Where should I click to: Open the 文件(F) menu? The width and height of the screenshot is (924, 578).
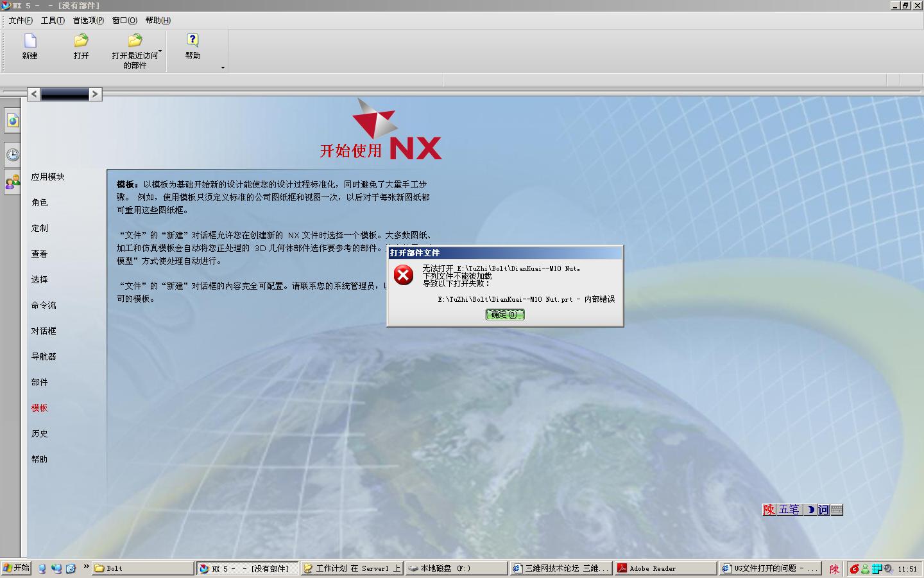(x=21, y=20)
